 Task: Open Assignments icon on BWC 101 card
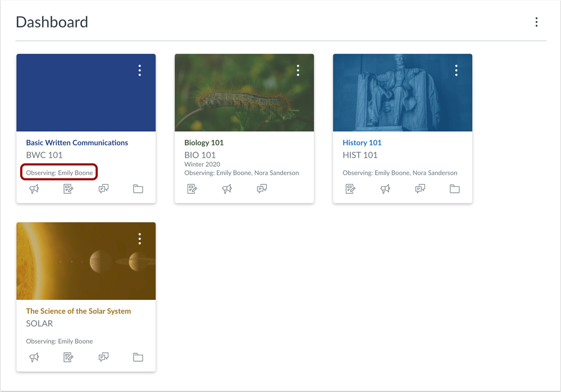click(x=69, y=189)
